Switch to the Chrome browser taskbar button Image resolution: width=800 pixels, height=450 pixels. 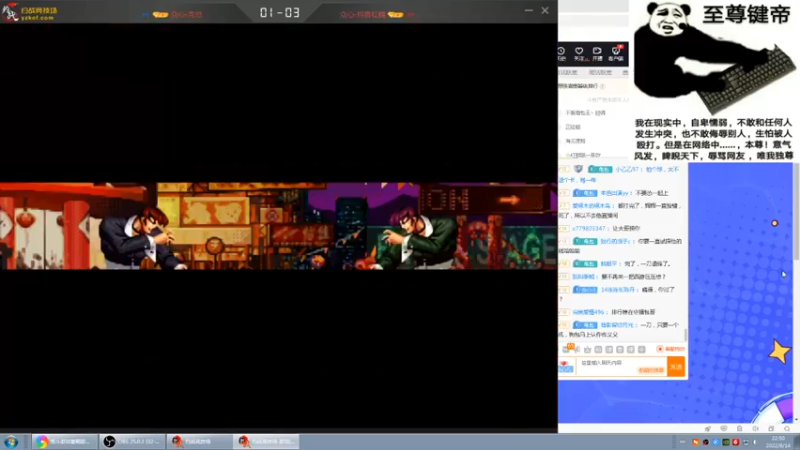pos(64,442)
